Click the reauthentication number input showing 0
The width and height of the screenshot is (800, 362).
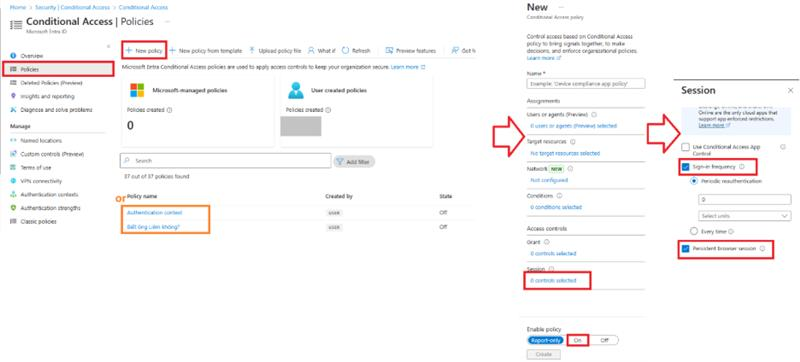click(x=744, y=199)
